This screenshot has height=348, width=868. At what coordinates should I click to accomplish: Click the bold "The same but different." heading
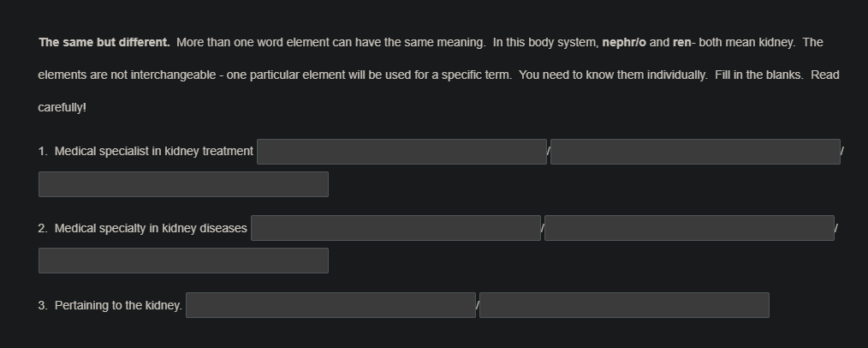104,42
